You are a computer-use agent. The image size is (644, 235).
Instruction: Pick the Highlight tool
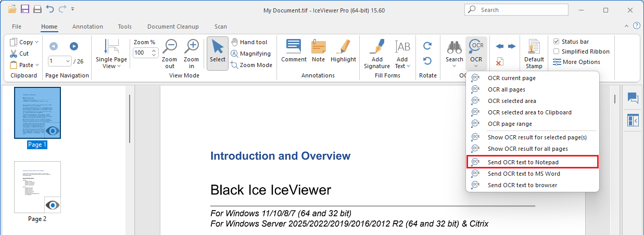[x=344, y=51]
